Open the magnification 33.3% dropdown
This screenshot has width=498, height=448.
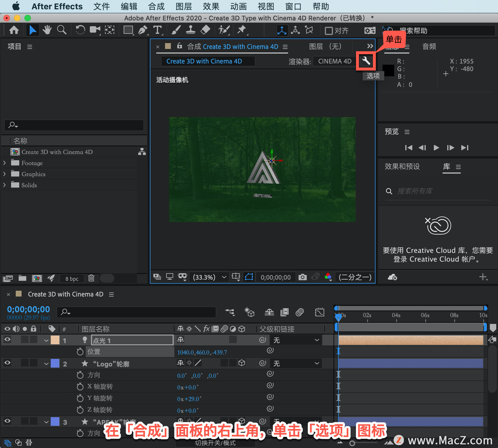point(209,277)
